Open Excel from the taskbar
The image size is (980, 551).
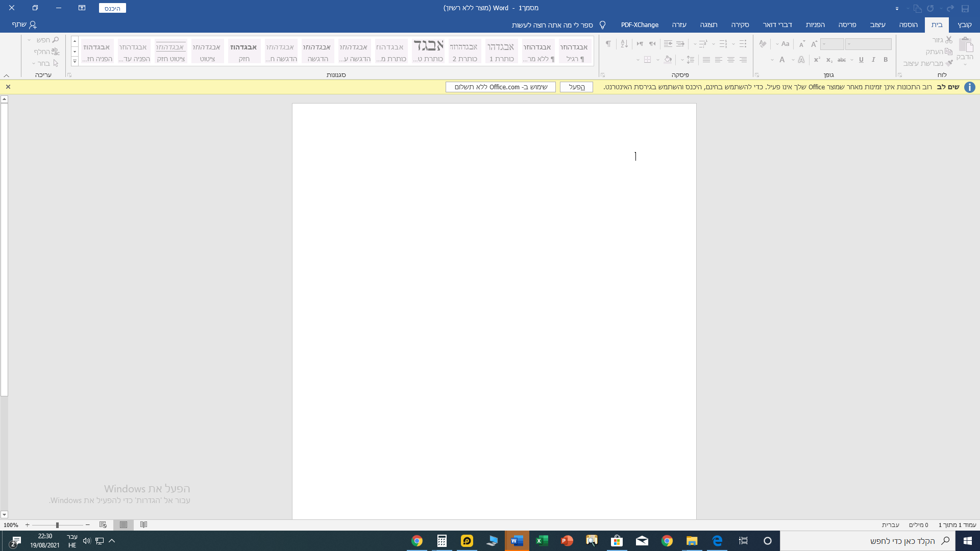(x=542, y=541)
